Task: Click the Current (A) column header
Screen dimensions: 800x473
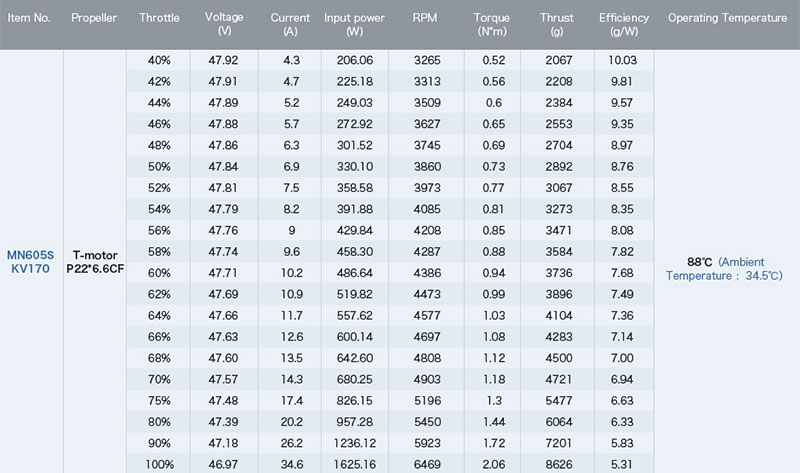Action: pos(290,24)
